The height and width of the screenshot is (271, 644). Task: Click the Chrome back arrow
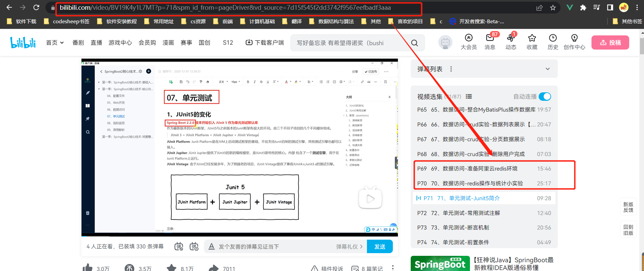[9, 7]
